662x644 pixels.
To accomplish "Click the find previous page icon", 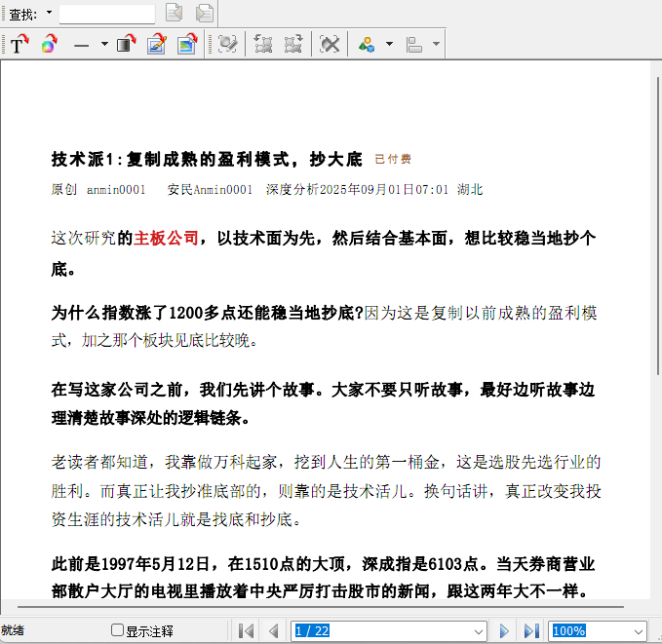I will click(x=174, y=13).
